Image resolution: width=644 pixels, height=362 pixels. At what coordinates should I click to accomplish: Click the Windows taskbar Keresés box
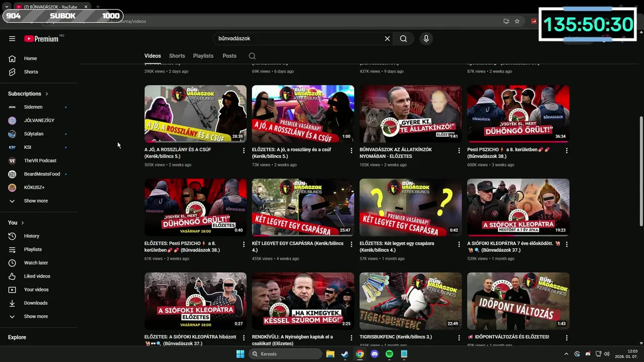[285, 354]
